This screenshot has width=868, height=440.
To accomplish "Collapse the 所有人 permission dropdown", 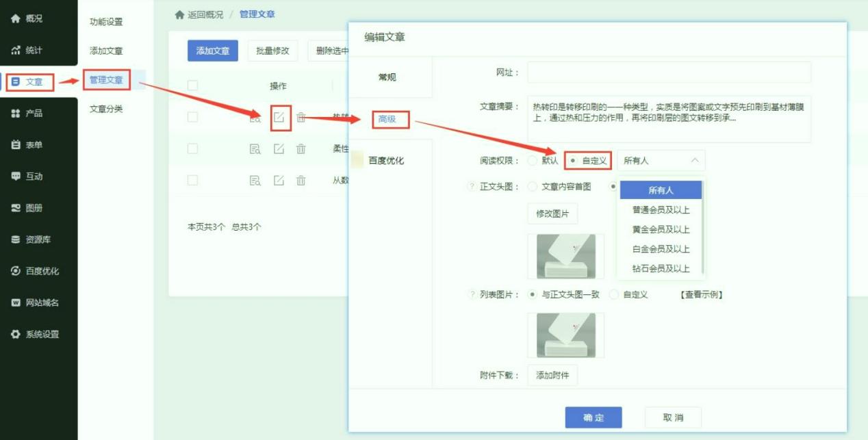I will (693, 159).
